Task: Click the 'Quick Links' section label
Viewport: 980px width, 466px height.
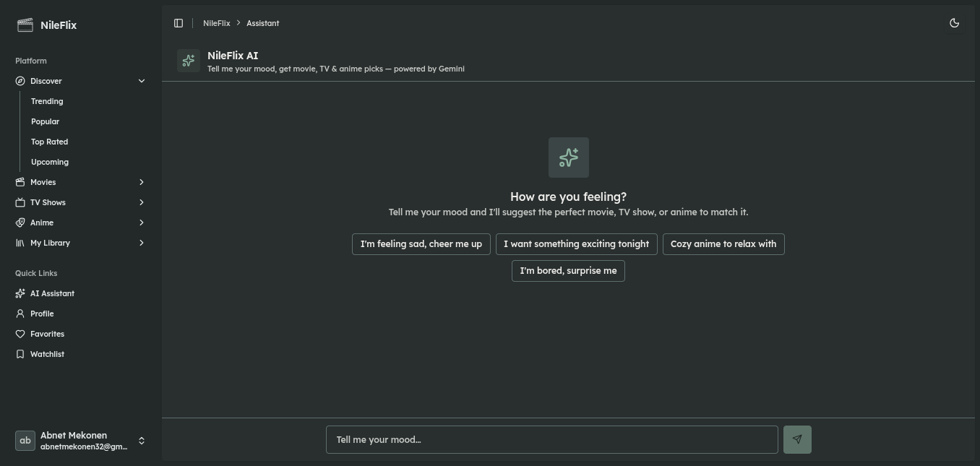Action: click(x=36, y=273)
